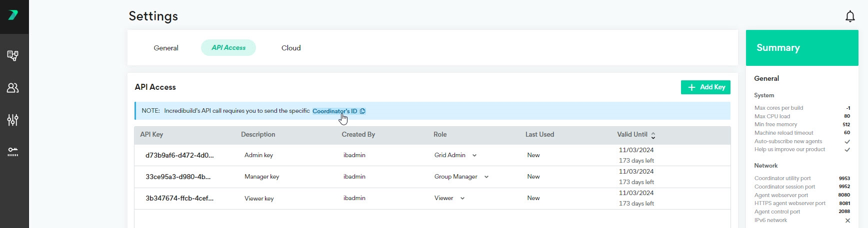Expand the Viewer role dropdown
Image resolution: width=868 pixels, height=228 pixels.
tap(462, 199)
